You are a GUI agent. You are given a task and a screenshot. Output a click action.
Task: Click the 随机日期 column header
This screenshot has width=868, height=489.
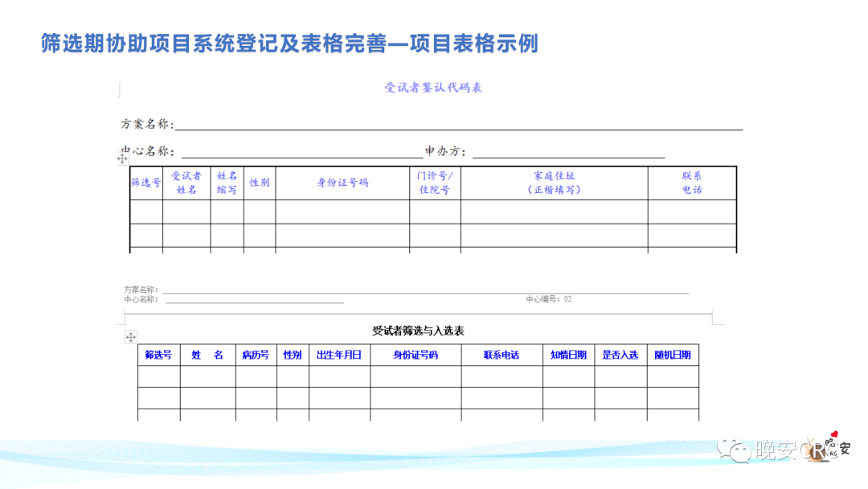point(673,355)
